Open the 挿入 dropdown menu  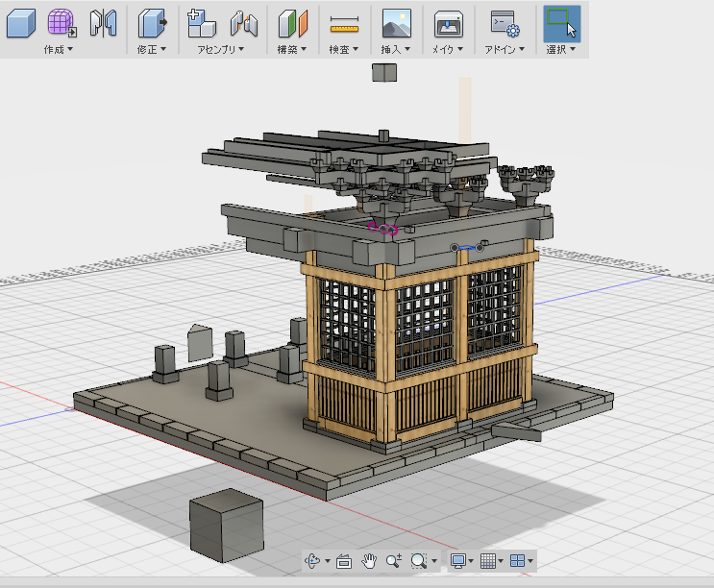396,49
